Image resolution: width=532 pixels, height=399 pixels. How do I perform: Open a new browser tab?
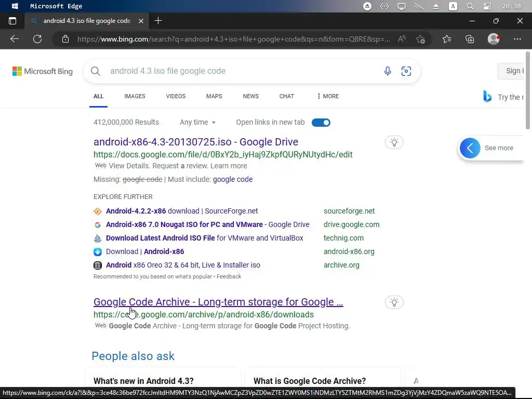click(x=158, y=21)
